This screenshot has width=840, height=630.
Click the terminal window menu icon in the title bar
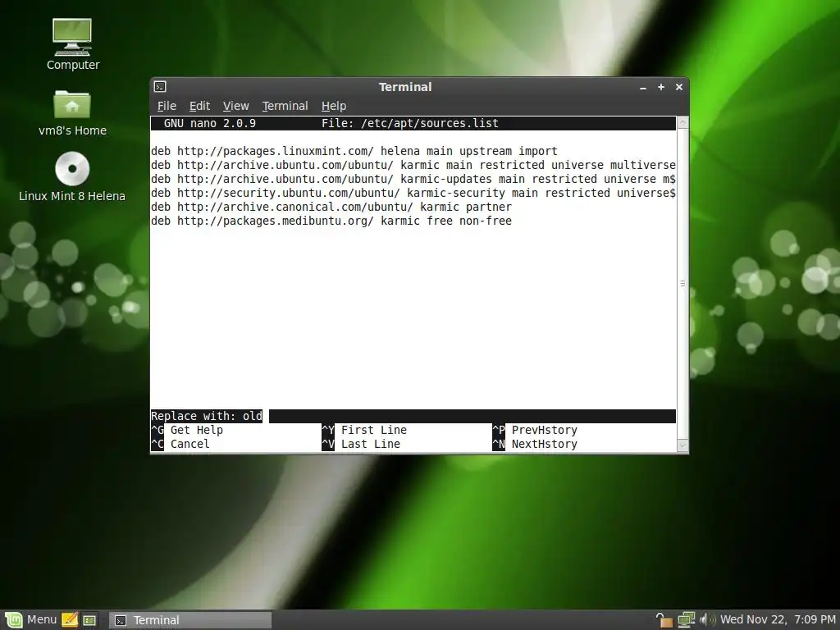pyautogui.click(x=160, y=87)
